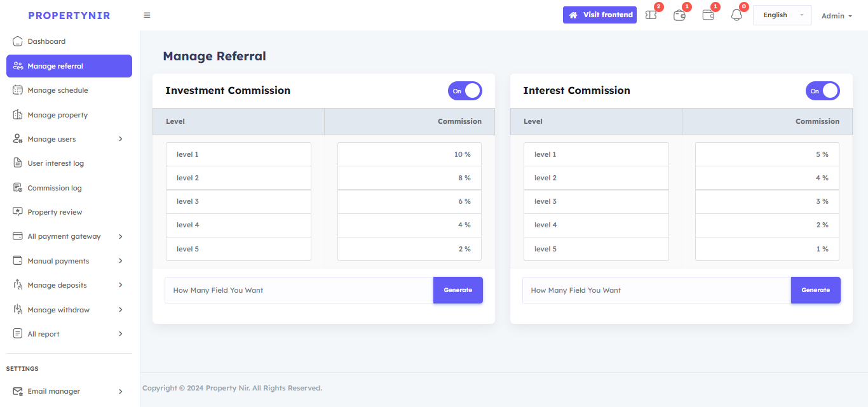Click the Dashboard home icon in sidebar
Screen dimensions: 868x407
18,41
